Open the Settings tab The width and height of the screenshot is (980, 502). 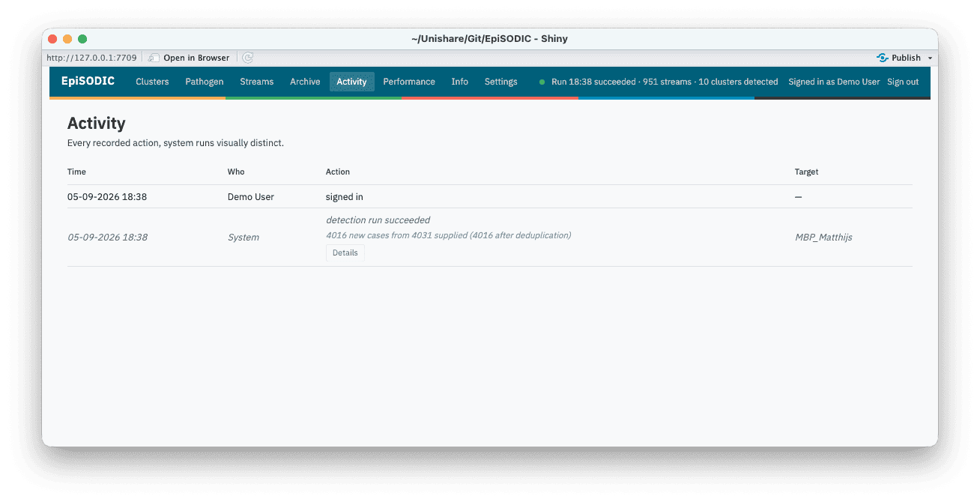(500, 82)
